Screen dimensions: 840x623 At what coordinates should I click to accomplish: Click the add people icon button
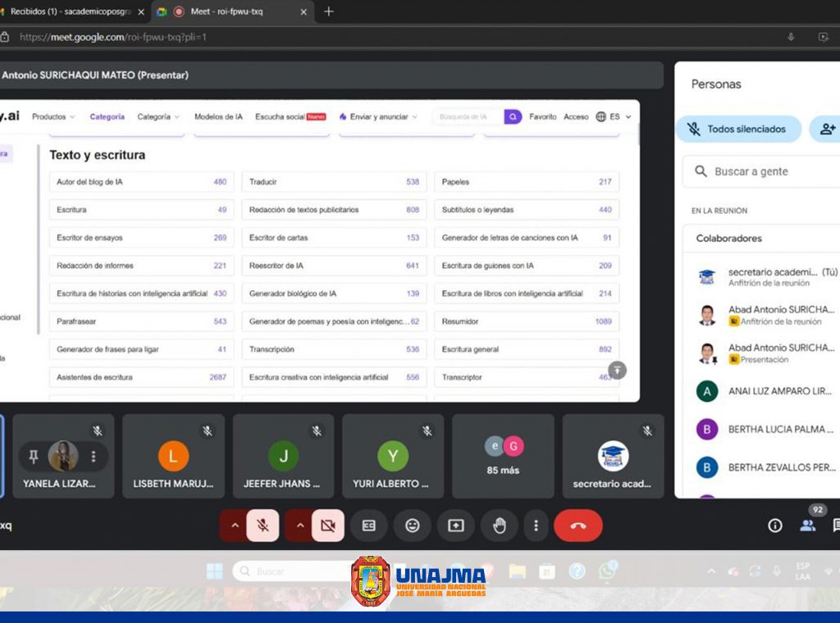(827, 129)
